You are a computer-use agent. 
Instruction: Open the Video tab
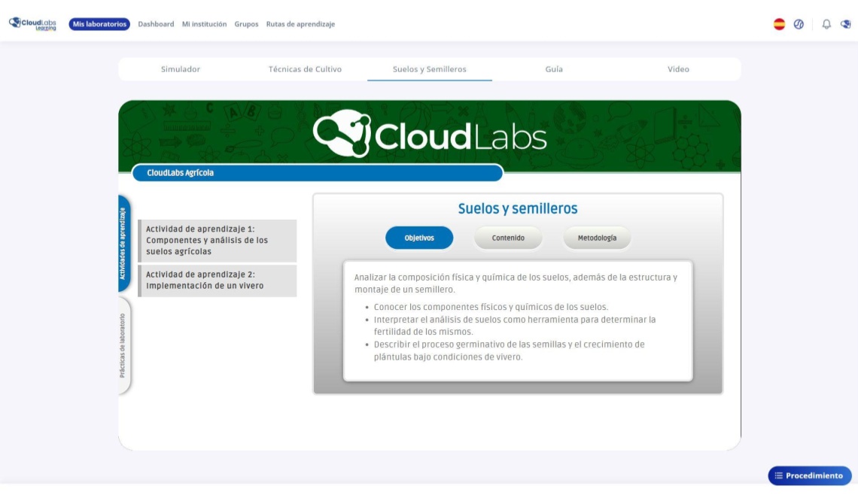coord(679,69)
